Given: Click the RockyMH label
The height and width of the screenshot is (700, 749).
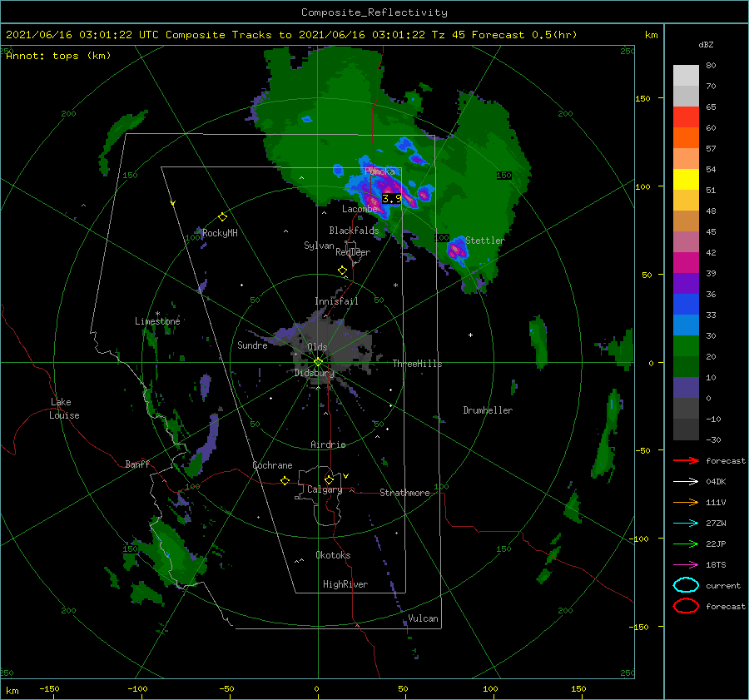Looking at the screenshot, I should (220, 233).
